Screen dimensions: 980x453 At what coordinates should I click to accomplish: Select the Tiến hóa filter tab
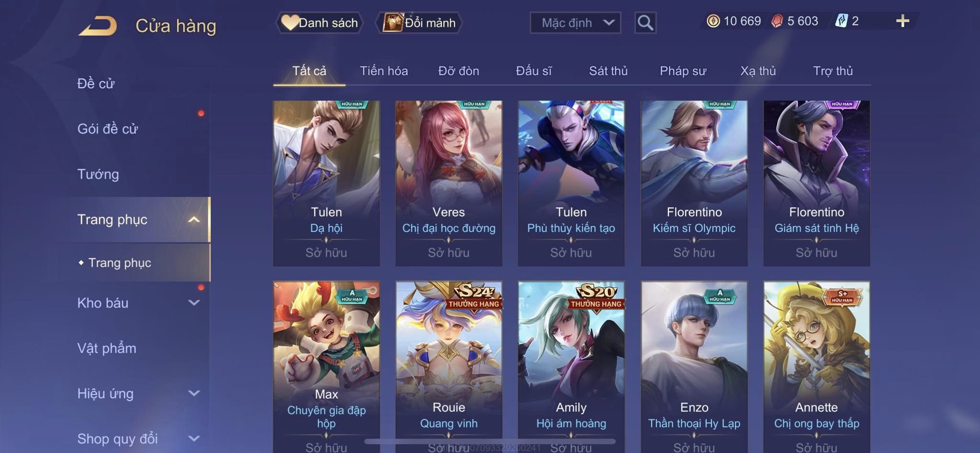coord(384,71)
